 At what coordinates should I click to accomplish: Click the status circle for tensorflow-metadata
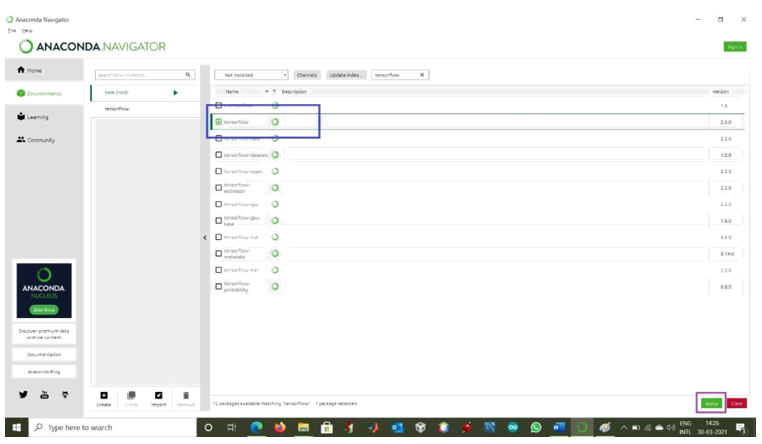[x=275, y=254]
